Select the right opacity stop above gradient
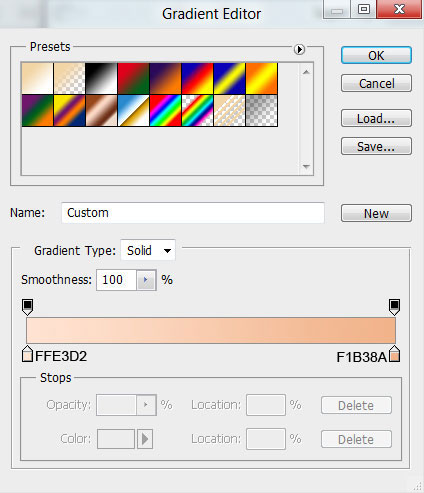Image resolution: width=424 pixels, height=493 pixels. tap(394, 307)
